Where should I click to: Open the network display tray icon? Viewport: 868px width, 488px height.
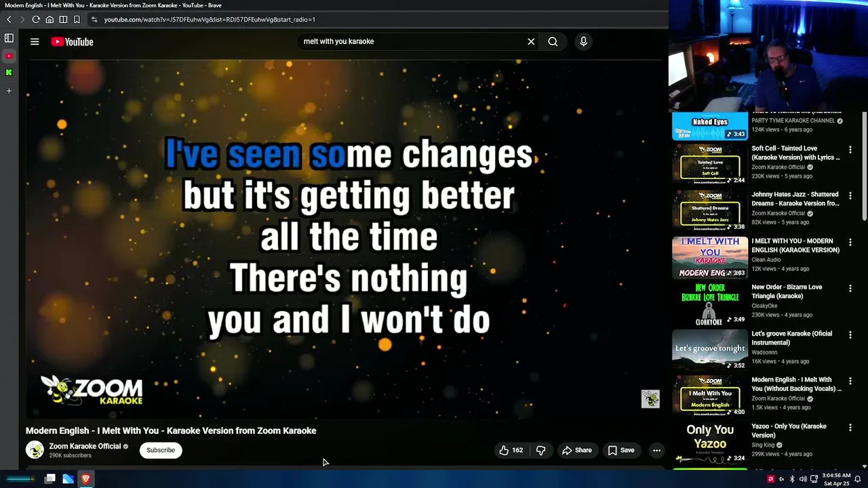pos(814,479)
